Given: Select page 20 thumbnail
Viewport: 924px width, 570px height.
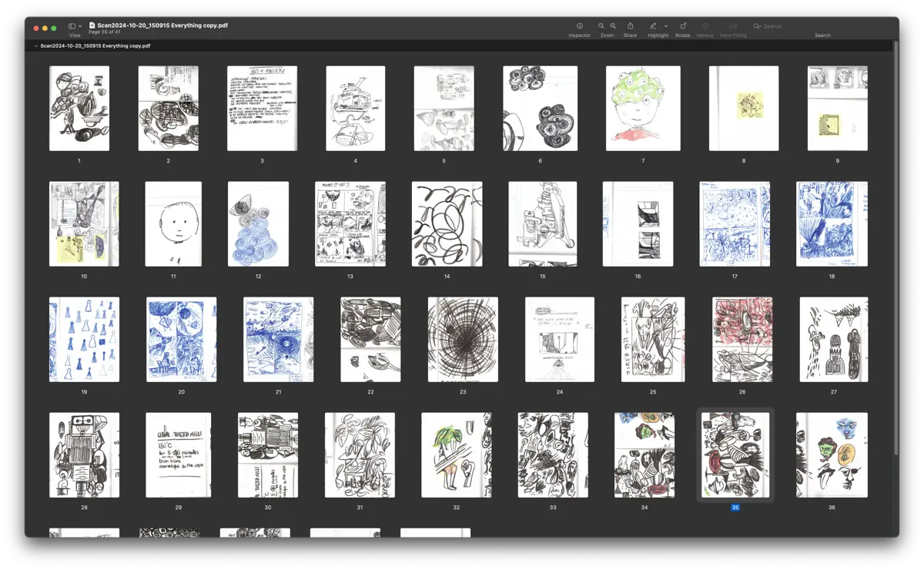Looking at the screenshot, I should point(182,340).
